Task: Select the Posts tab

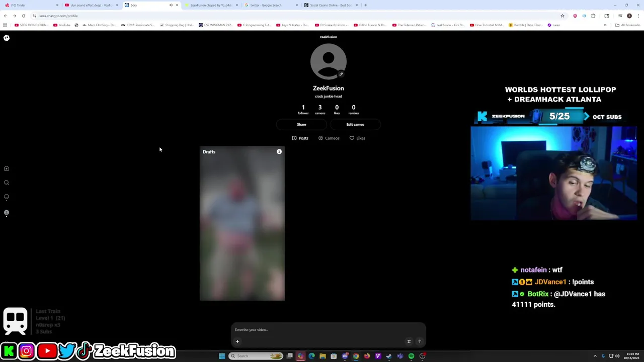Action: [300, 138]
